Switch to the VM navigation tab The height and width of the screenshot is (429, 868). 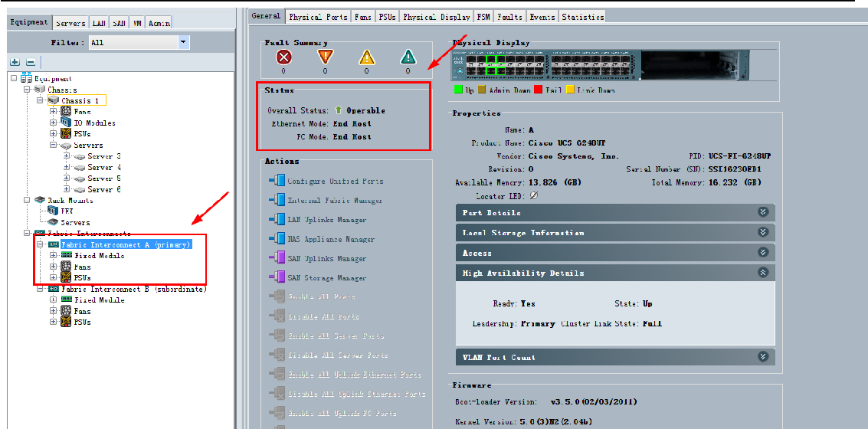[x=137, y=23]
